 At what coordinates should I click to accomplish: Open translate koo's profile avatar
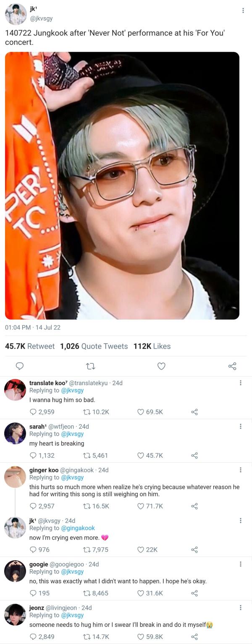(15, 390)
